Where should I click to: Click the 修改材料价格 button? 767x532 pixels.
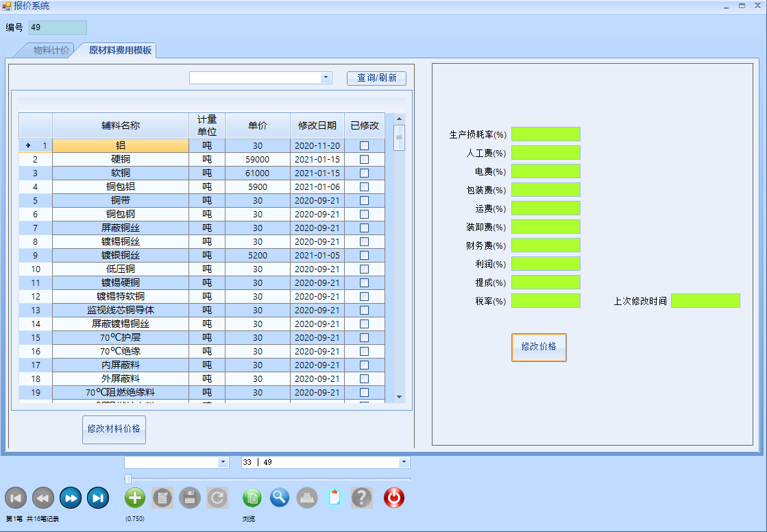coord(114,429)
